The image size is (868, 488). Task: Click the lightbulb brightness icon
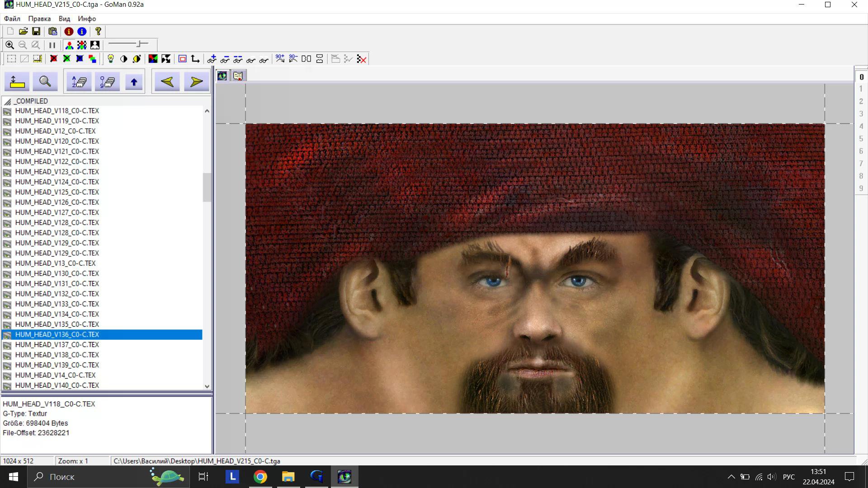pyautogui.click(x=110, y=59)
